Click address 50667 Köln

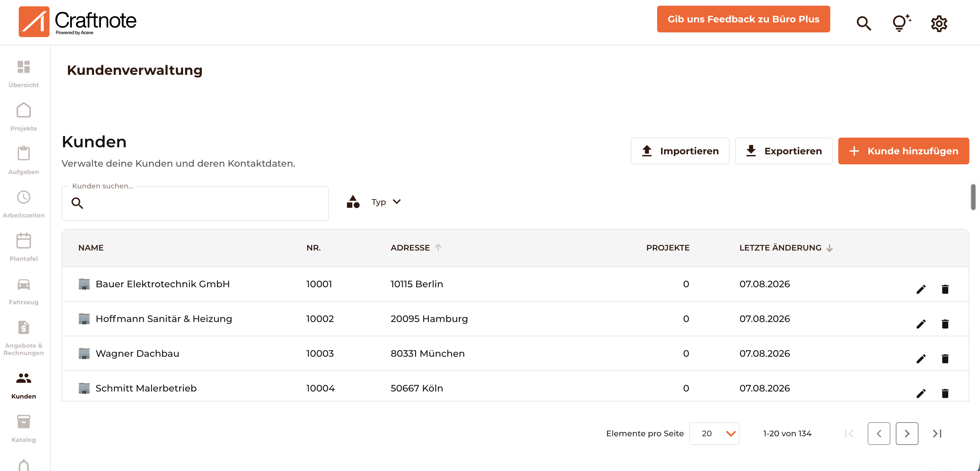point(416,388)
